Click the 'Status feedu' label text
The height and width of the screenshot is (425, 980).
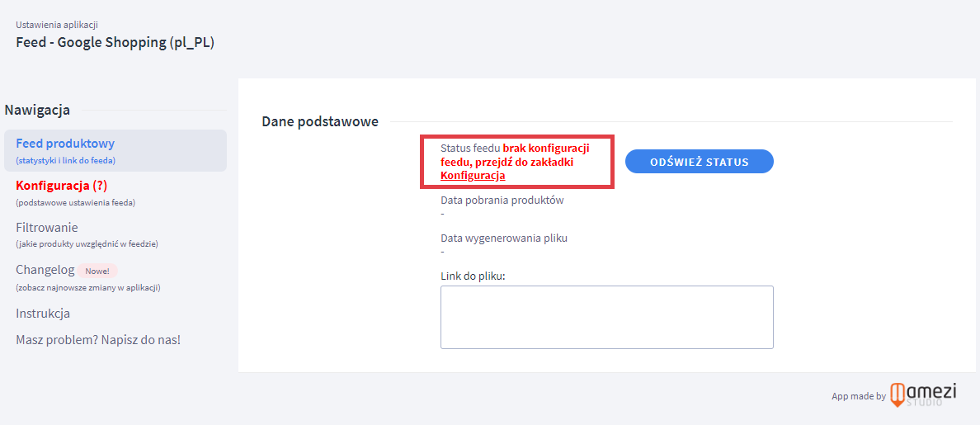469,148
